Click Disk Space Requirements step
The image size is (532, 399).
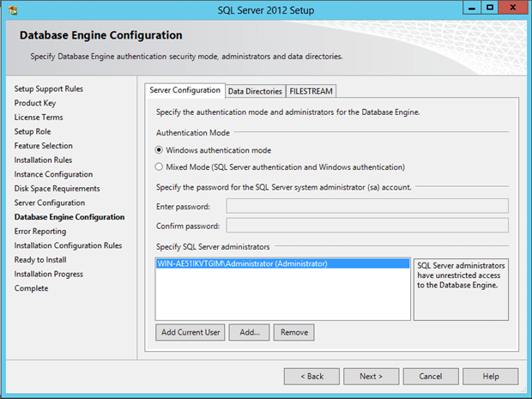pos(57,189)
